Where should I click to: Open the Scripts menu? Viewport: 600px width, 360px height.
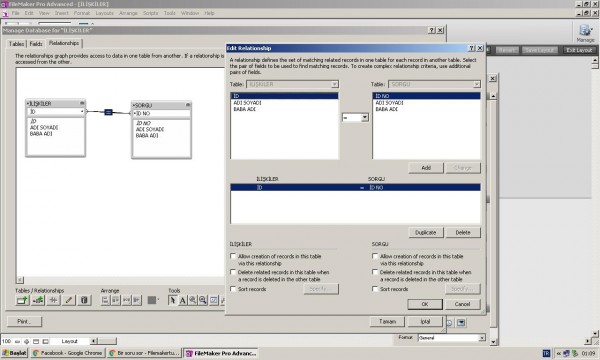tap(150, 13)
